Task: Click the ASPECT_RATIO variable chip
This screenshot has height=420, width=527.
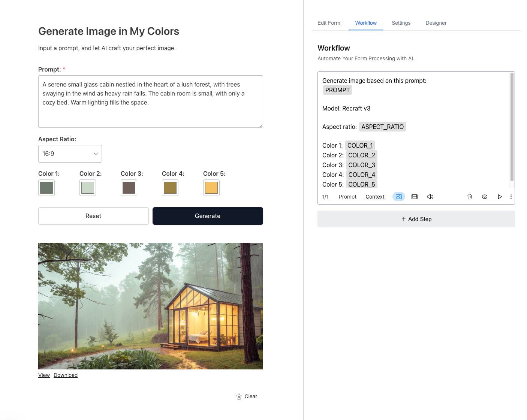Action: point(382,127)
